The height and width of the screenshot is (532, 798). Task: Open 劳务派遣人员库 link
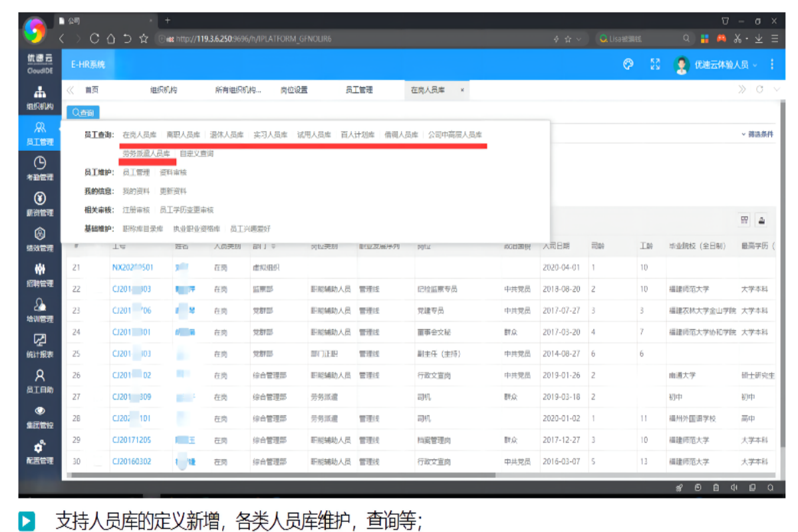point(146,154)
